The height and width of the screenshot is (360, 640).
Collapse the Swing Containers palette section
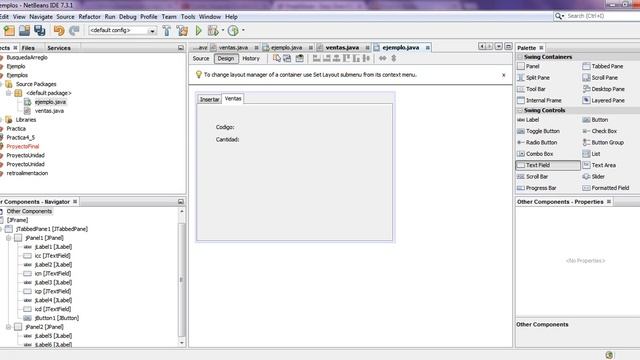[520, 57]
